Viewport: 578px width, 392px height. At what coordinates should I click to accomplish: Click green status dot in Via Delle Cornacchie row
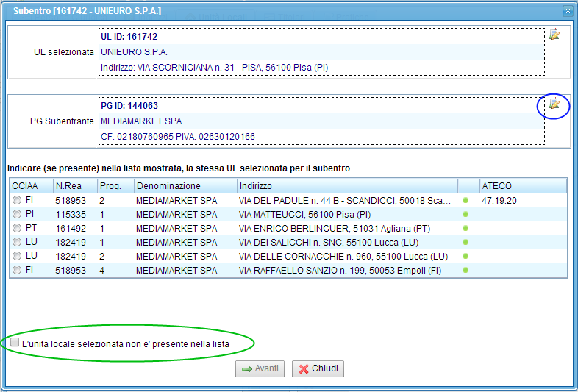click(x=465, y=256)
